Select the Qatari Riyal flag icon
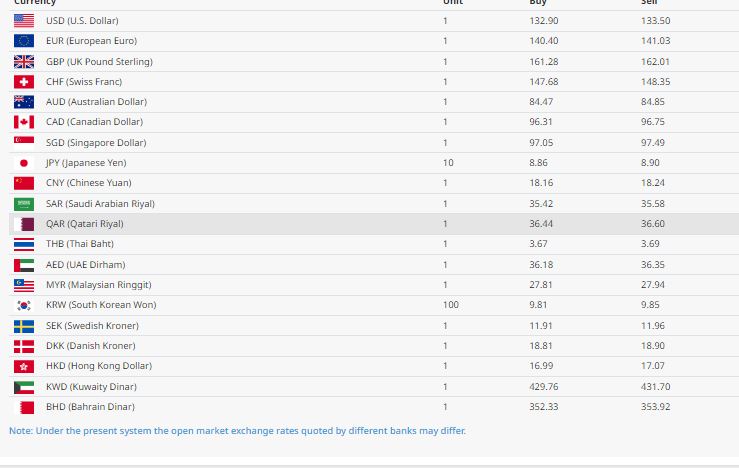Viewport: 739px width, 468px height. click(x=24, y=224)
